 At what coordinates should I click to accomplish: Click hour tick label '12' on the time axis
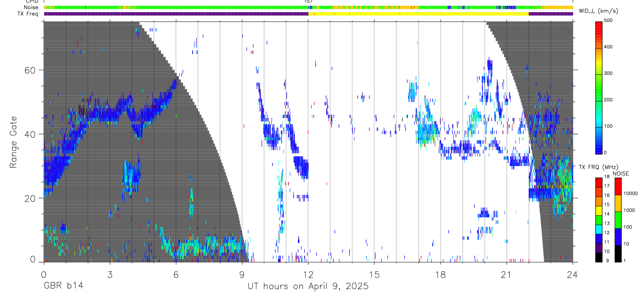tap(308, 274)
